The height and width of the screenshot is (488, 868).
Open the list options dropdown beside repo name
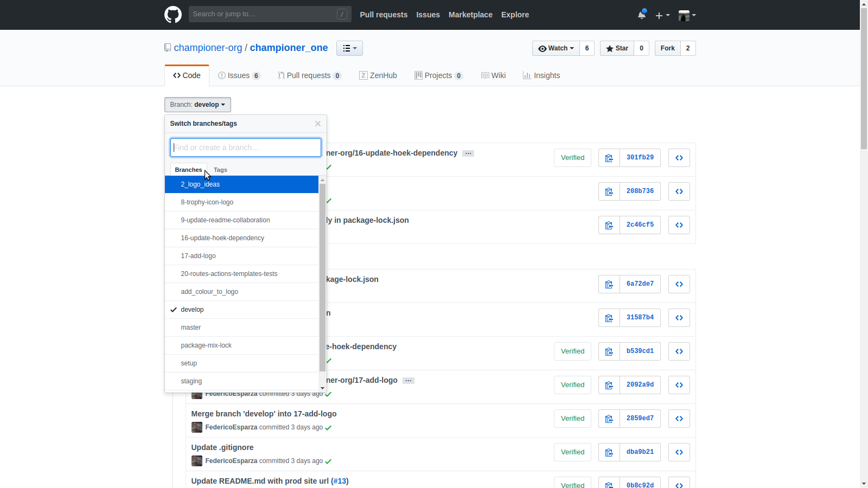[349, 48]
